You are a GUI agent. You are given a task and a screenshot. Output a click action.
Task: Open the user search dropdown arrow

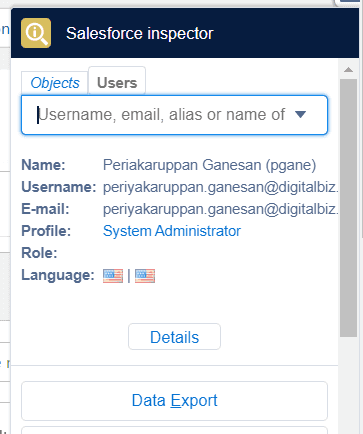click(300, 114)
